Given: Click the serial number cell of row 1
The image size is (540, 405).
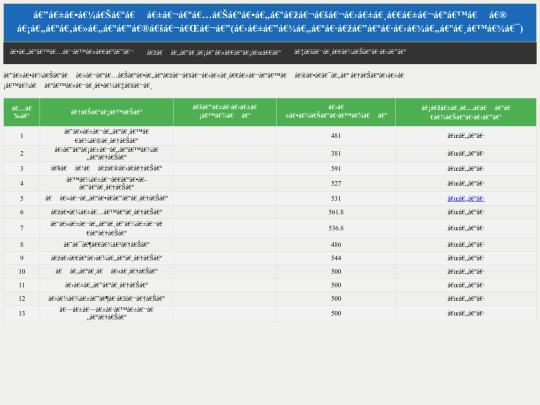Looking at the screenshot, I should coord(22,136).
